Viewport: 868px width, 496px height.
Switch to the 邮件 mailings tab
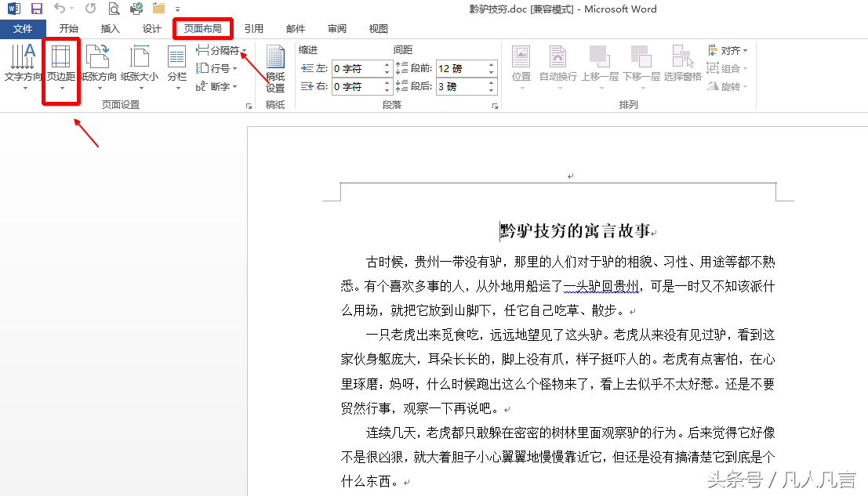[x=296, y=29]
